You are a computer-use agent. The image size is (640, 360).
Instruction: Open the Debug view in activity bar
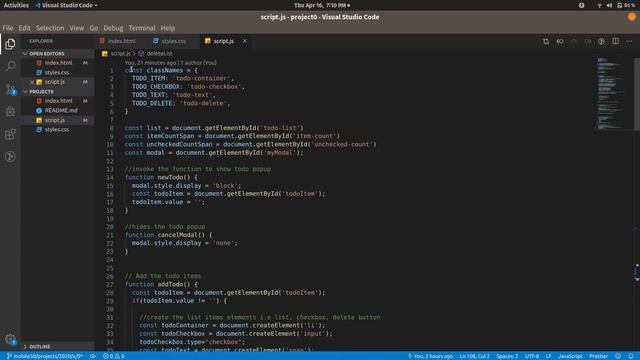click(x=10, y=111)
